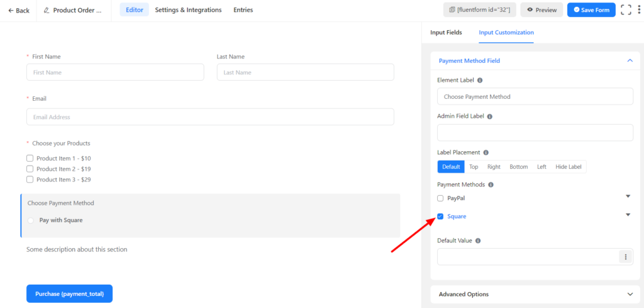Open the form Preview

click(541, 10)
